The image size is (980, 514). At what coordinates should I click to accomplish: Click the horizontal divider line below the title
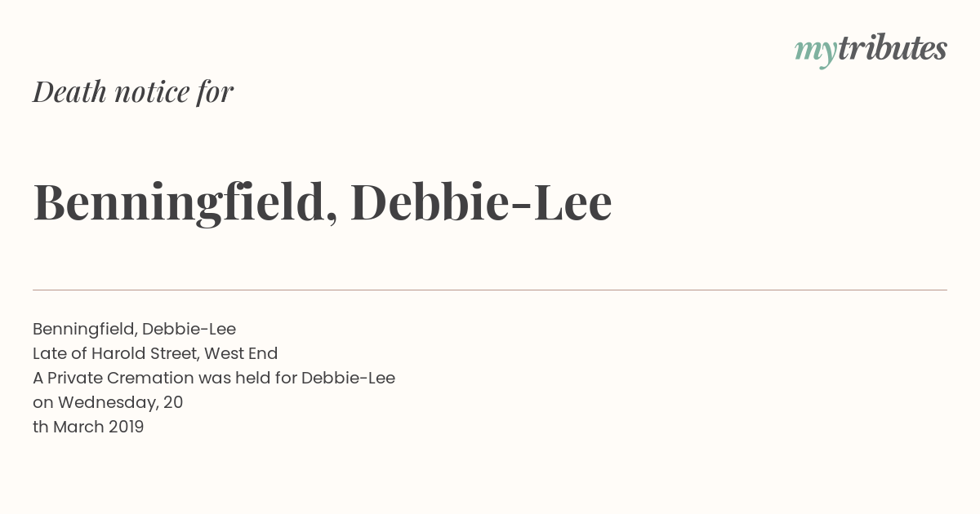pos(490,290)
